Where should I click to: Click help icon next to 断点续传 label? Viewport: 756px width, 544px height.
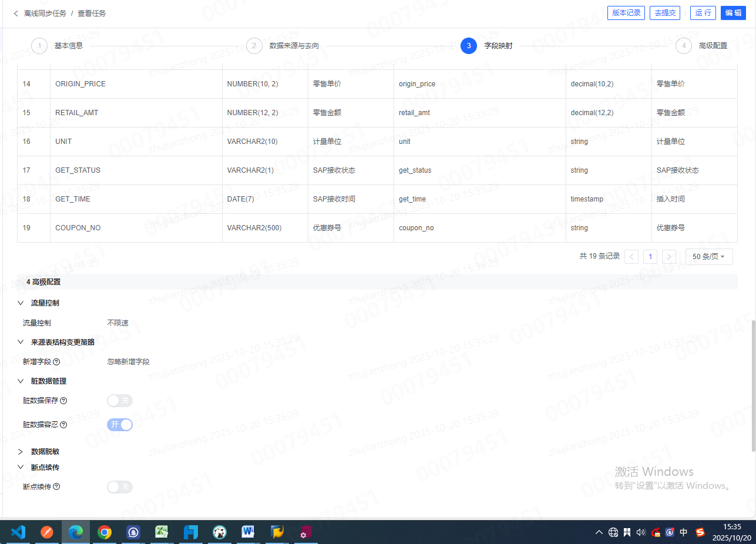tap(56, 487)
